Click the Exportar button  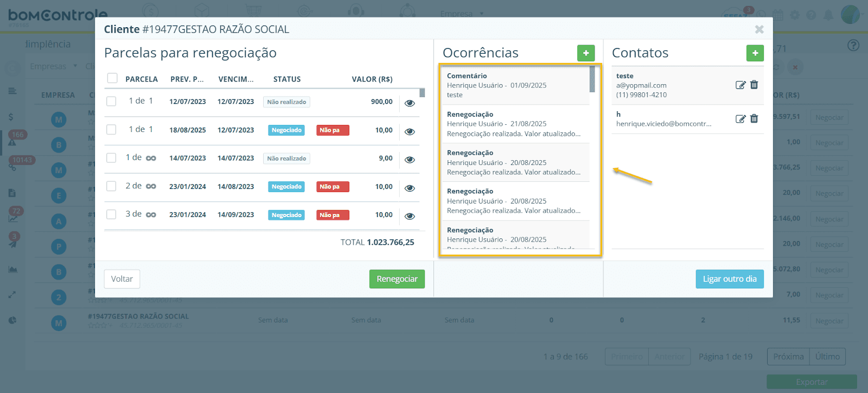point(812,382)
